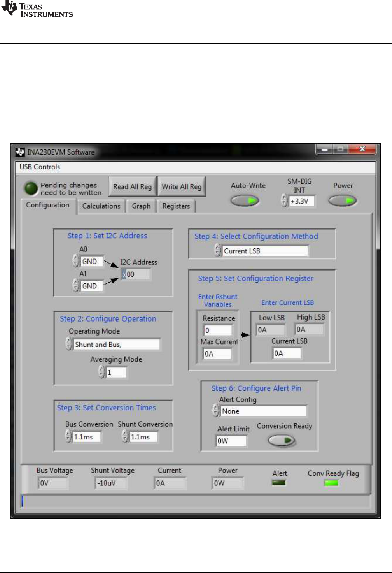Viewport: 392px width, 573px height.
Task: Click the Operating Mode stepper arrows
Action: [x=69, y=344]
